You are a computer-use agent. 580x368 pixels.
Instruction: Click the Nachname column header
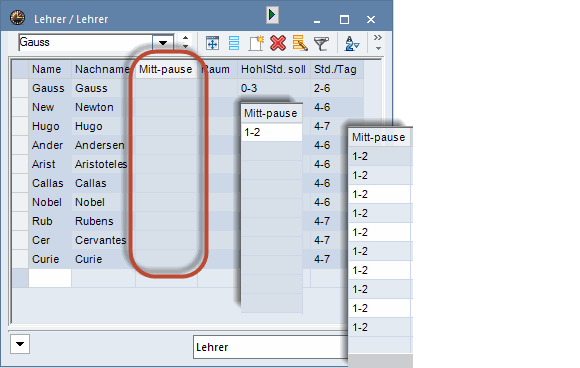point(102,69)
